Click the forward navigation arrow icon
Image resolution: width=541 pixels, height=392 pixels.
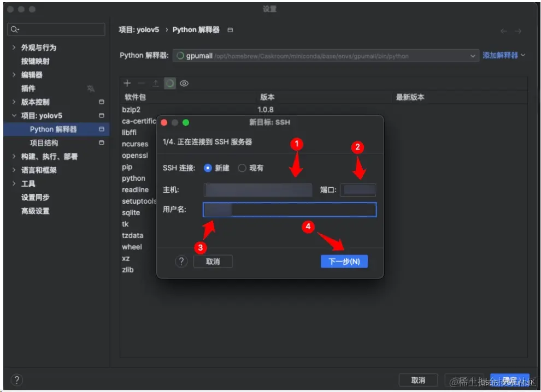coord(518,31)
